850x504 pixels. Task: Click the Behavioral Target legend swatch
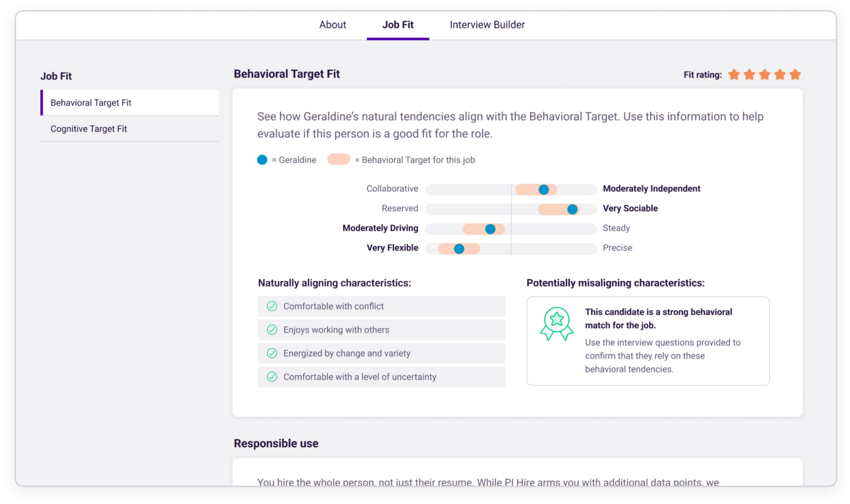coord(338,159)
